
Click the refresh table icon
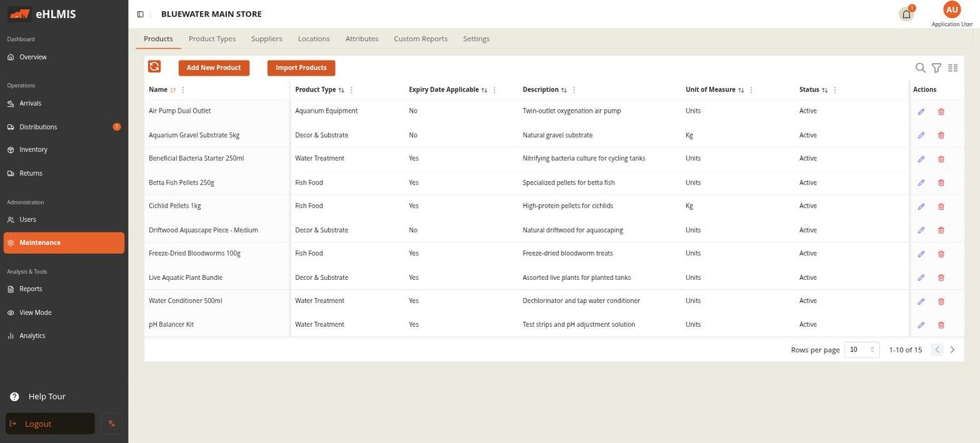[154, 66]
